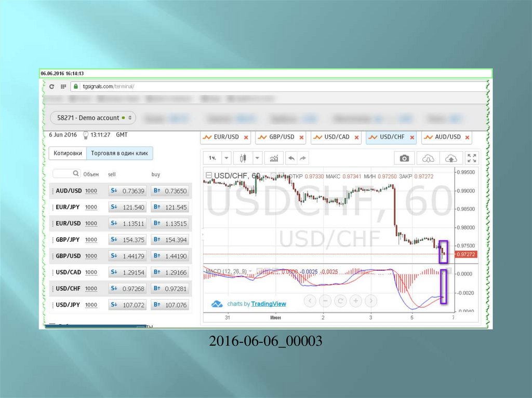Close the EUR/USD chart tab
Viewport: 532px width, 398px height.
(246, 138)
